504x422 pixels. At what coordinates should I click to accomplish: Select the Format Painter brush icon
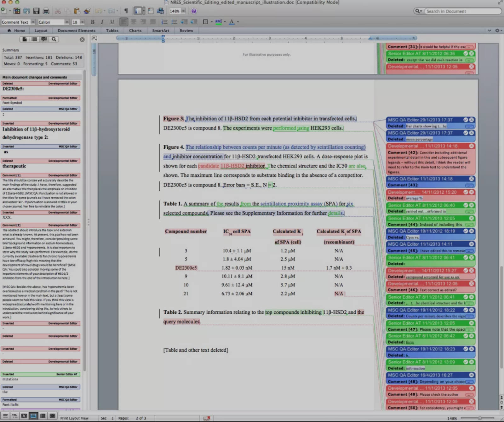(x=87, y=11)
